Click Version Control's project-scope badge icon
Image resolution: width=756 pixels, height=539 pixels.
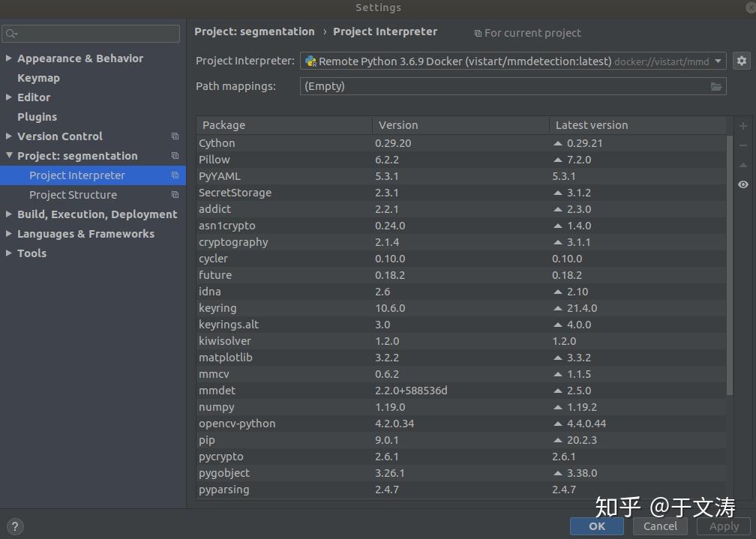click(x=175, y=136)
